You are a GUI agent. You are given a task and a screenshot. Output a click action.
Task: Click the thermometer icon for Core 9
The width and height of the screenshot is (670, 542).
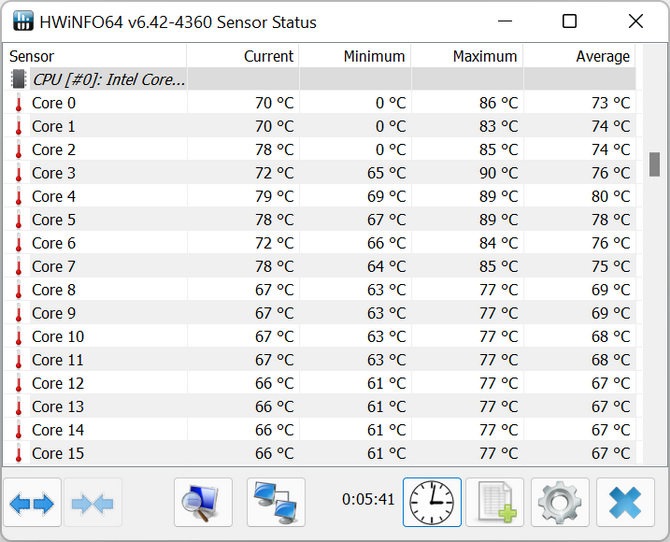(18, 313)
